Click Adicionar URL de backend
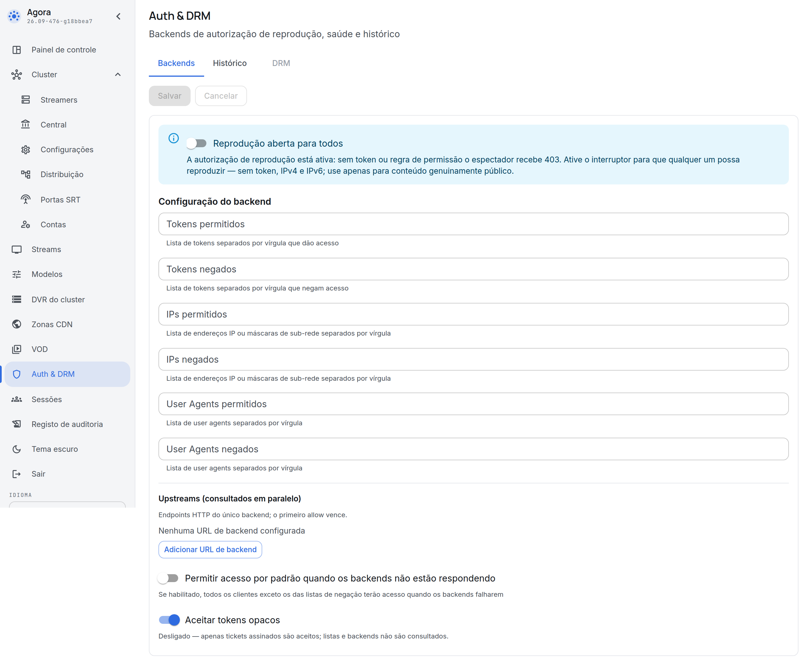 210,550
